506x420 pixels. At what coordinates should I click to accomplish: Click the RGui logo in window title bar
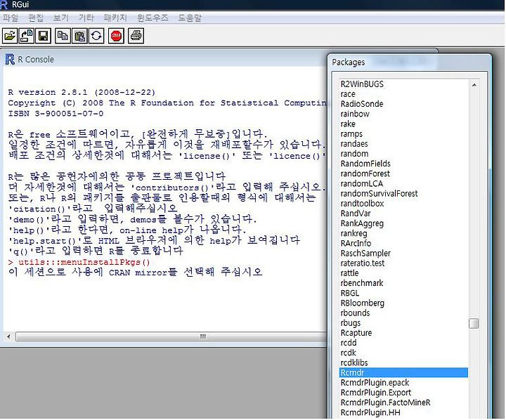(4, 4)
